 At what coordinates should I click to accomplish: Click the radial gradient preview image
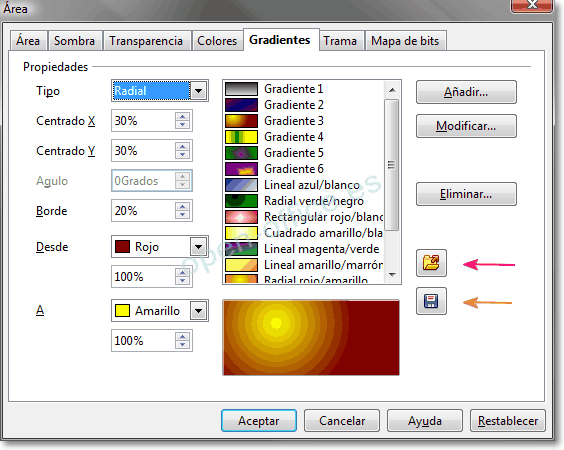311,337
